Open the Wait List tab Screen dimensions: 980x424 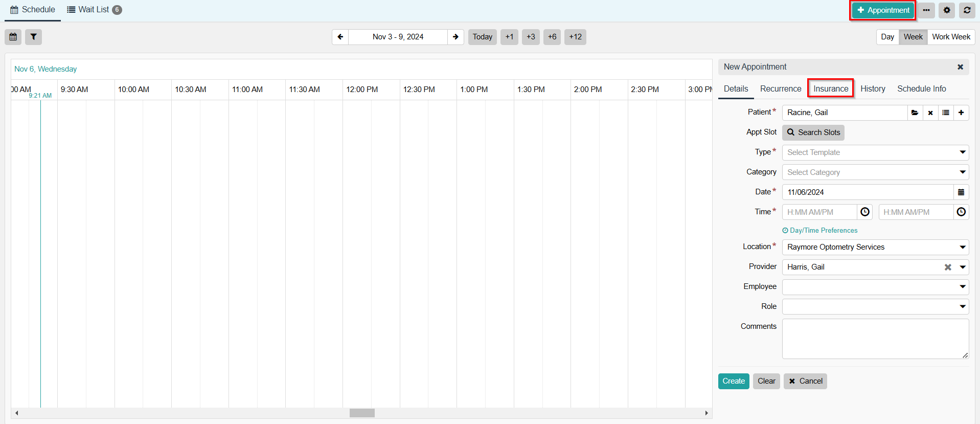click(94, 10)
